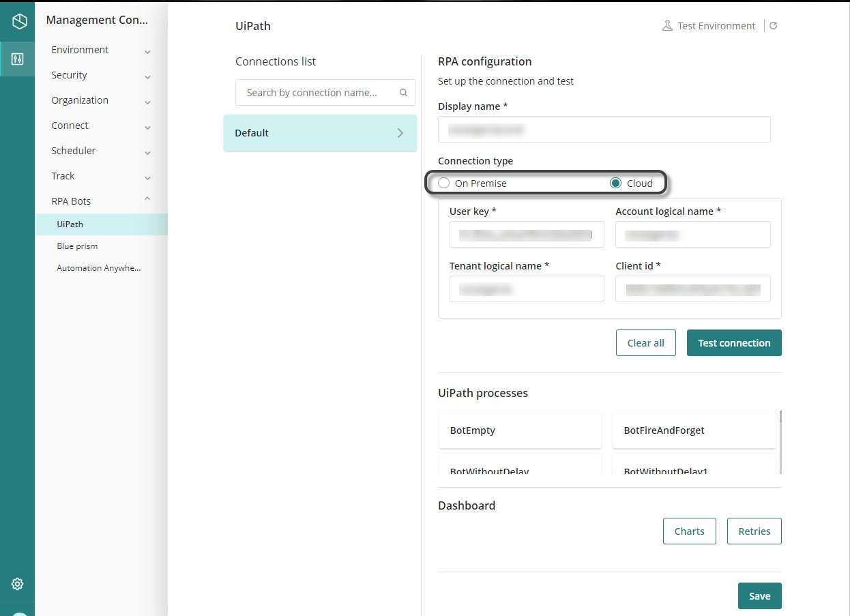850x616 pixels.
Task: Click the application logo icon in sidebar
Action: (19, 21)
